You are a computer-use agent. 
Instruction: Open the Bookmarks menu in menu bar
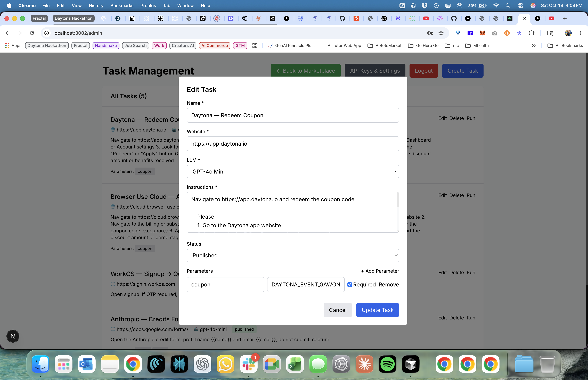(x=122, y=5)
